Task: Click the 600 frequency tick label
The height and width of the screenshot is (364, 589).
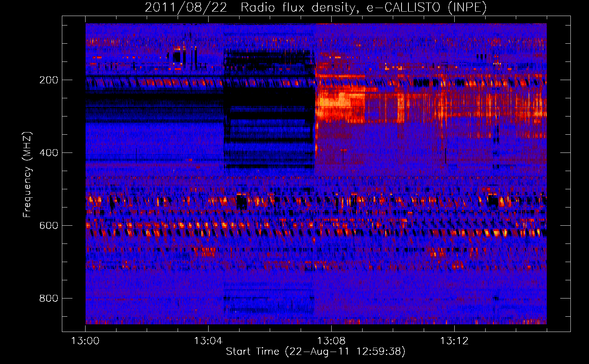Action: click(49, 226)
